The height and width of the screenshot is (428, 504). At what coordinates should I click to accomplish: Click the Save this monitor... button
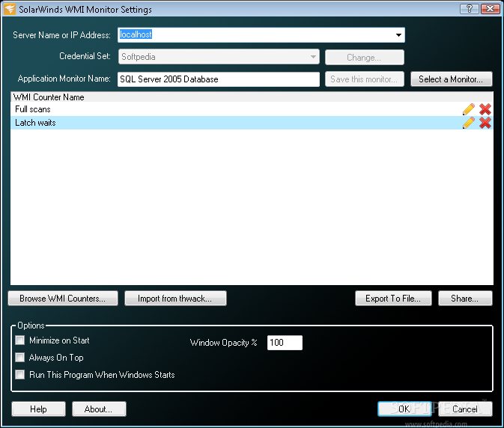[364, 79]
